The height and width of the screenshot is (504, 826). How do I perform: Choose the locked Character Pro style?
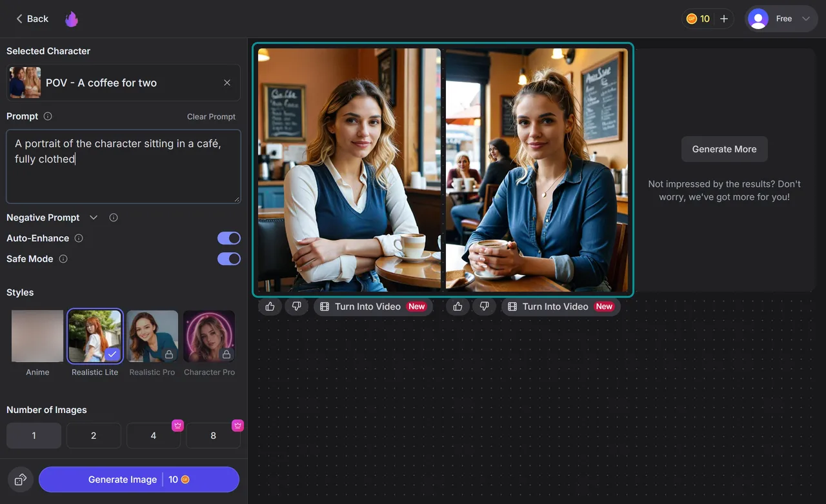(x=209, y=337)
